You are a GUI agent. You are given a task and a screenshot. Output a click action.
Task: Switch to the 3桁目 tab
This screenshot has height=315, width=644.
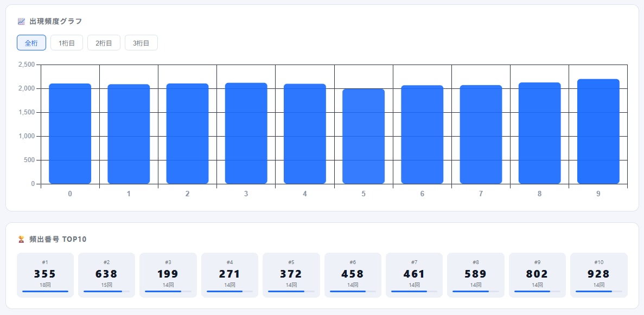pos(141,43)
